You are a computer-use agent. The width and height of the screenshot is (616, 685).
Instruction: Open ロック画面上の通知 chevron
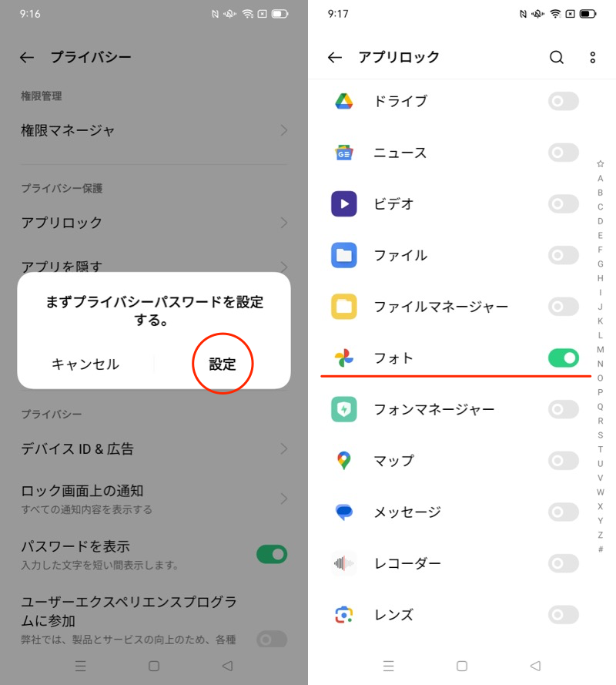click(x=283, y=498)
